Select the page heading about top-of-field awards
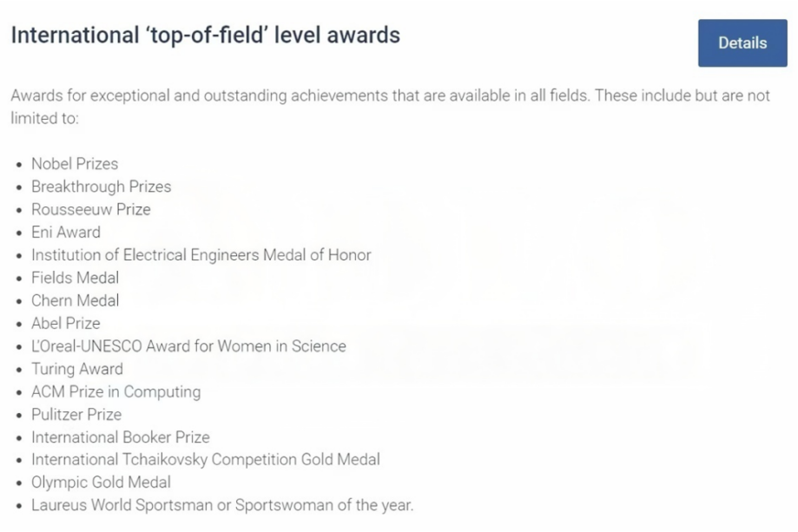Image resolution: width=798 pixels, height=532 pixels. tap(206, 35)
